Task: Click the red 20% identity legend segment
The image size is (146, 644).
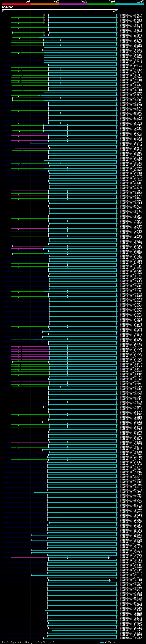Action: pyautogui.click(x=16, y=4)
